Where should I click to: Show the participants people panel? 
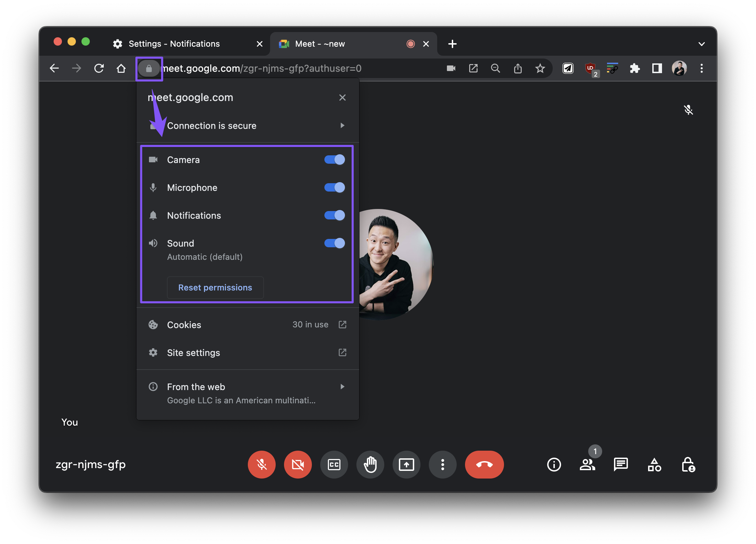(587, 465)
